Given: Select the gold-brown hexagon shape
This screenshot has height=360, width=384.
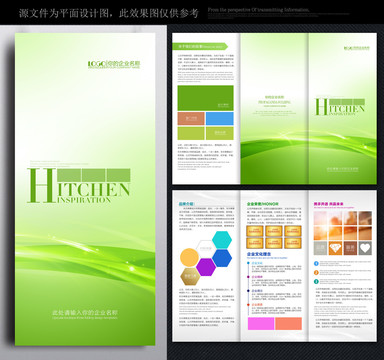Looking at the screenshot, I should click(190, 276).
